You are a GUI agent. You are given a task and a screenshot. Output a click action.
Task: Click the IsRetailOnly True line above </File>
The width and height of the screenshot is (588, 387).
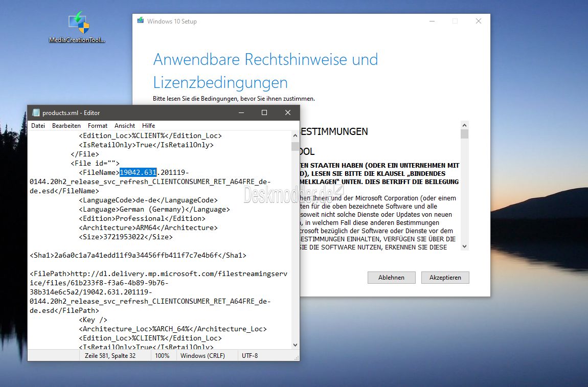coord(146,145)
